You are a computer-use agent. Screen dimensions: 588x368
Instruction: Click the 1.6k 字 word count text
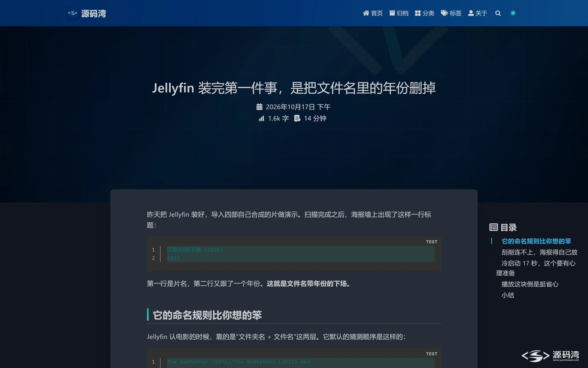pyautogui.click(x=278, y=118)
